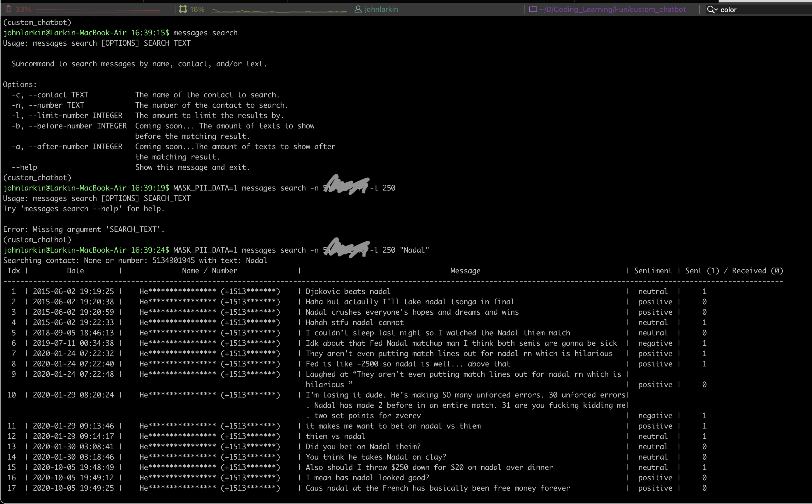Click the prompt timestamped 16:39:19$
Viewport: 812px width, 504px height.
pos(86,188)
